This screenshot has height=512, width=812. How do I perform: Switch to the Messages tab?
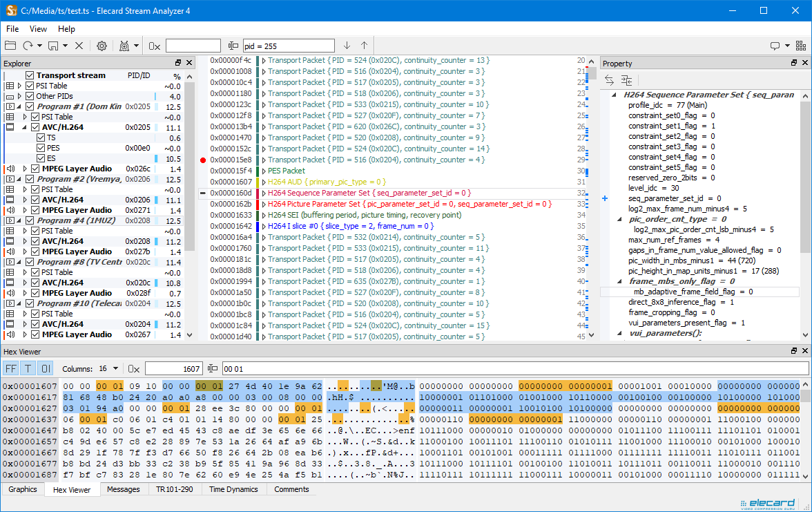point(123,489)
